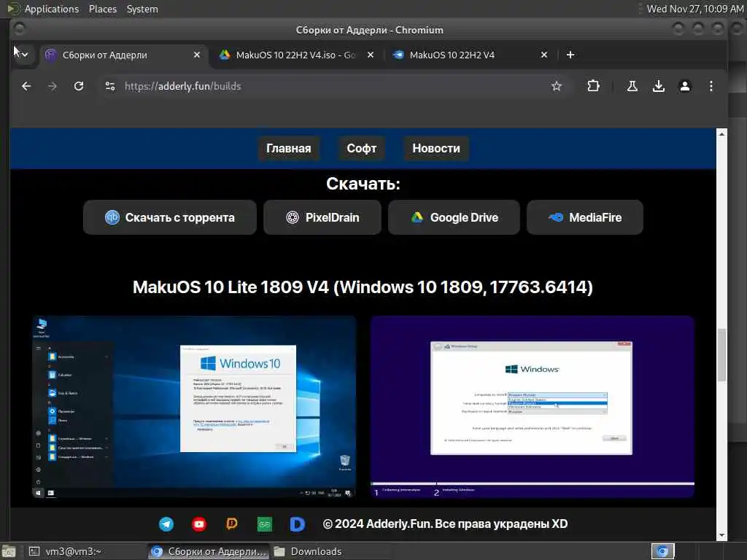
Task: Open site information icon in address bar
Action: (x=110, y=86)
